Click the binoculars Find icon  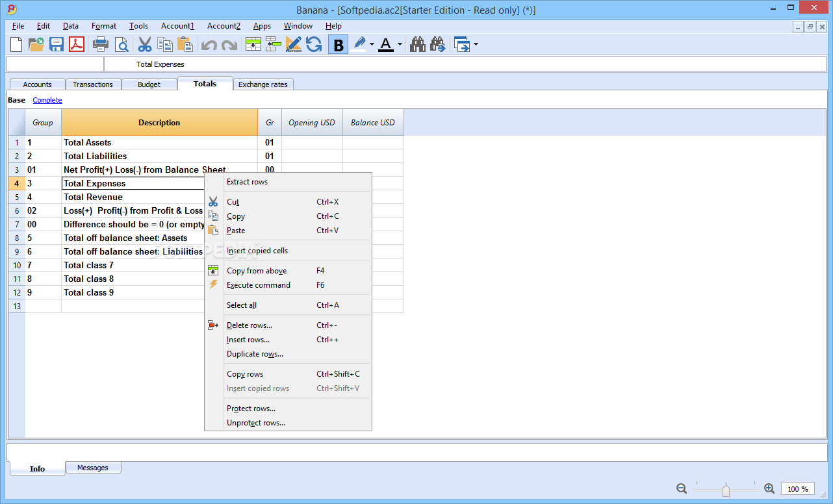coord(418,44)
